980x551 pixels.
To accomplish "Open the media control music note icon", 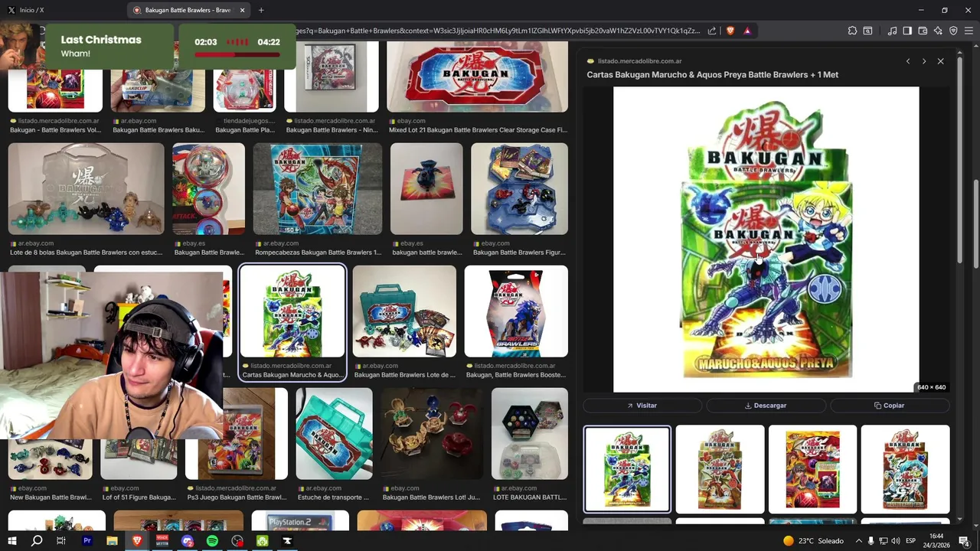I will [892, 31].
